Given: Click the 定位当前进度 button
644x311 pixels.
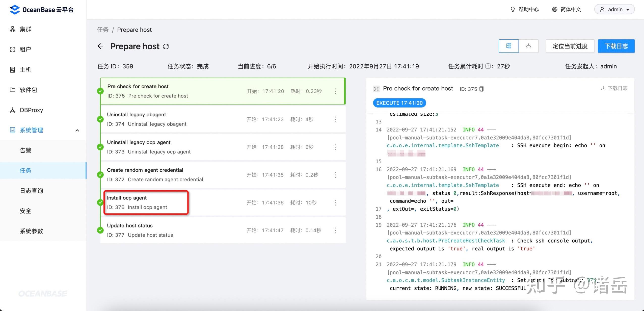Looking at the screenshot, I should [570, 46].
